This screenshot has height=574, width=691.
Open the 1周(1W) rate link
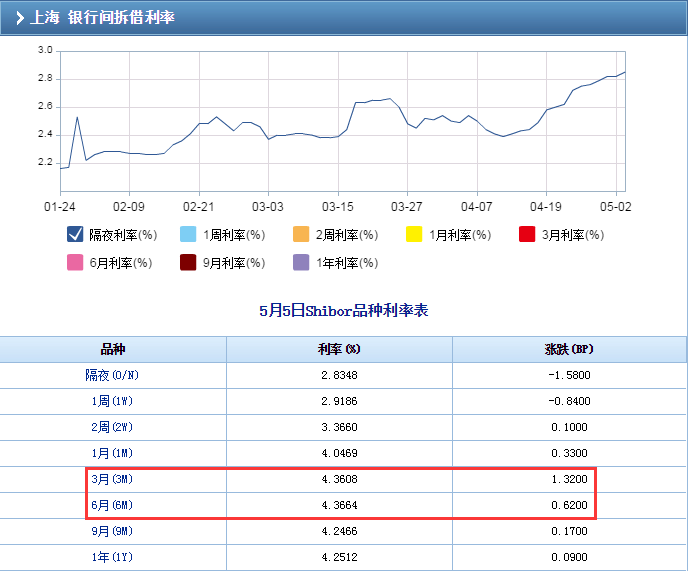[x=112, y=401]
